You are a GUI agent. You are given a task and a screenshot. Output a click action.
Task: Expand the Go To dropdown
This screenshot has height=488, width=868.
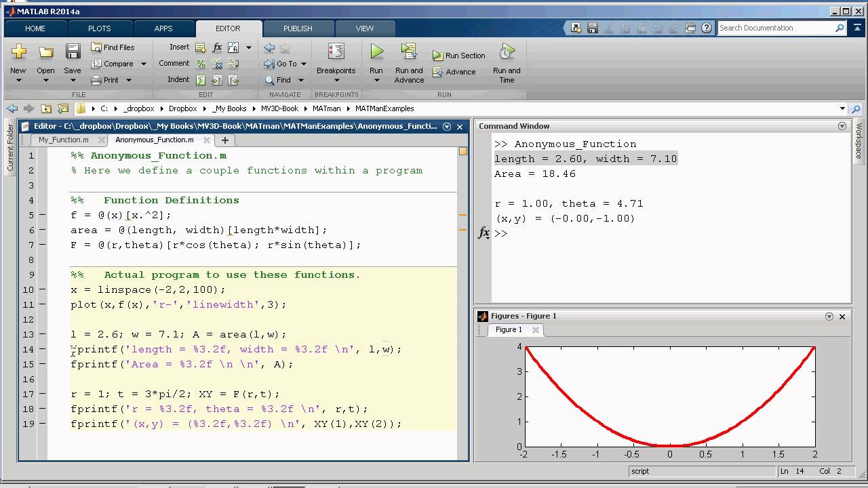point(303,64)
